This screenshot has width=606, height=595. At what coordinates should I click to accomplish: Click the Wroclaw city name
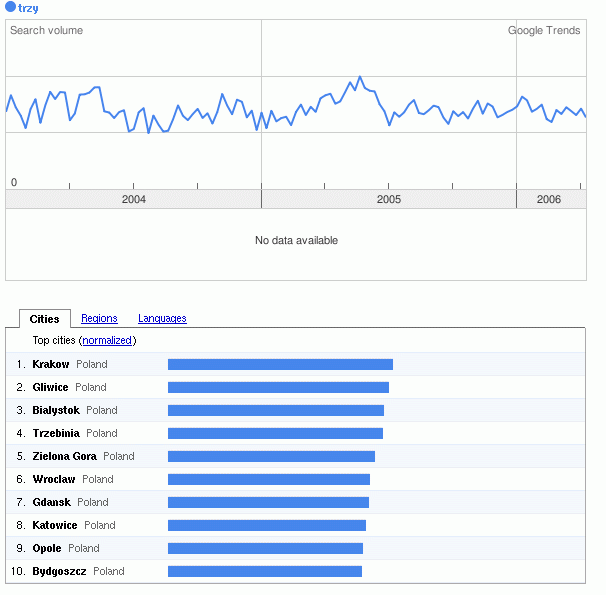coord(54,480)
